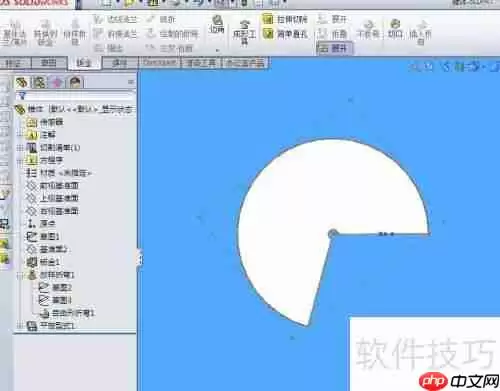Select the Top Plane (上视基准面)
This screenshot has width=500, height=391.
pos(53,198)
